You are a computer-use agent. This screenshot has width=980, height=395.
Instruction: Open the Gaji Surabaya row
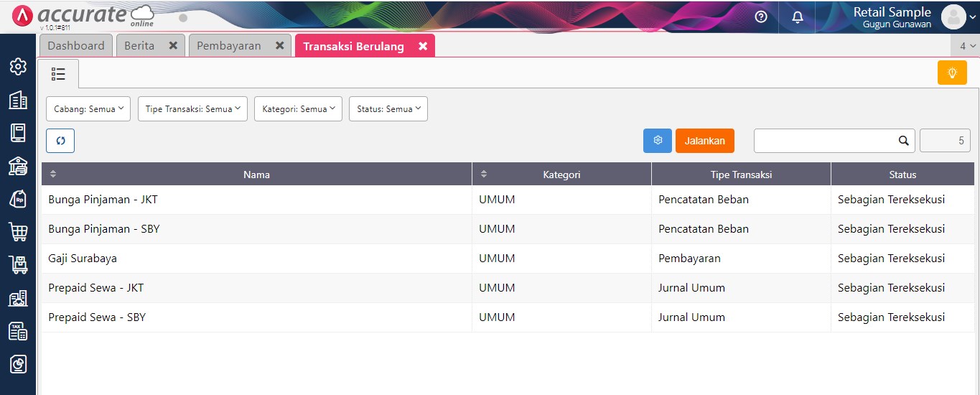(x=508, y=259)
